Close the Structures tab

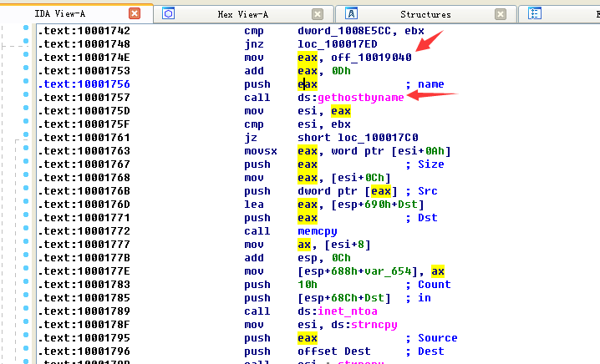(x=500, y=14)
